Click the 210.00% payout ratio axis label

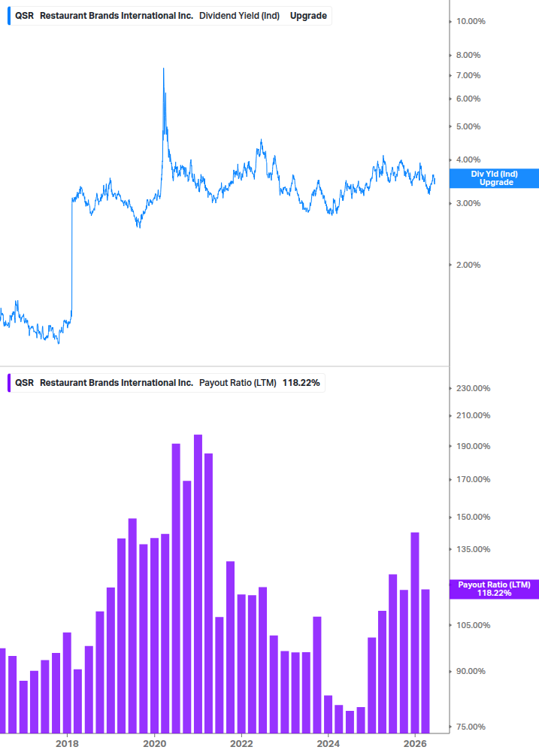tap(473, 415)
